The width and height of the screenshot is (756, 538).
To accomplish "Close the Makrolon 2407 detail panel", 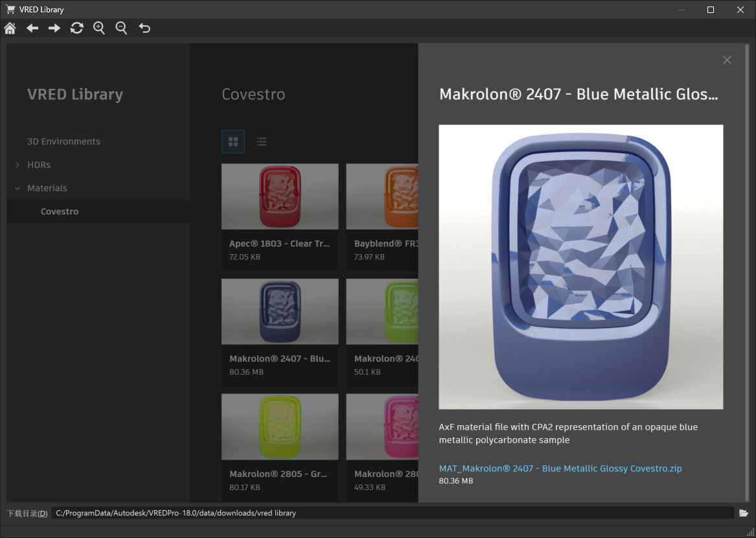I will 727,60.
